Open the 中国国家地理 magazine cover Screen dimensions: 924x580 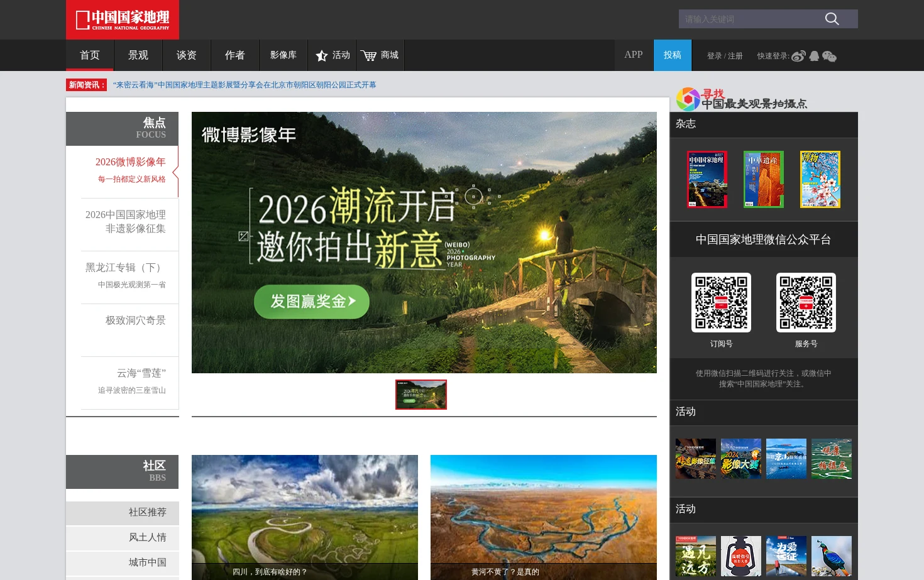(707, 179)
